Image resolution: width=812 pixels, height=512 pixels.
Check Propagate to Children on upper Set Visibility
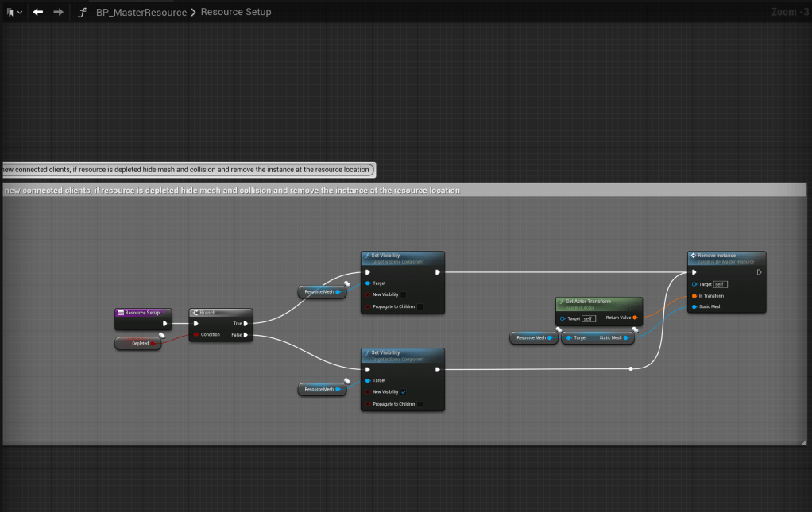tap(420, 306)
